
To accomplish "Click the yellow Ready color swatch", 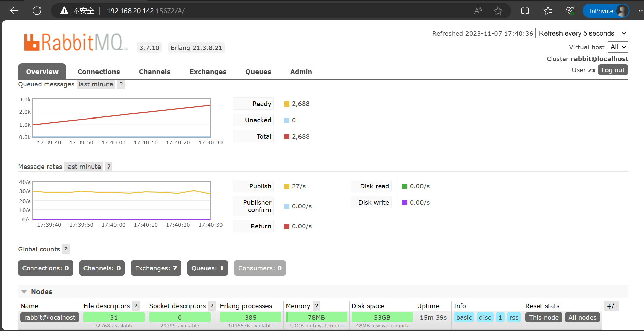I will (x=287, y=104).
